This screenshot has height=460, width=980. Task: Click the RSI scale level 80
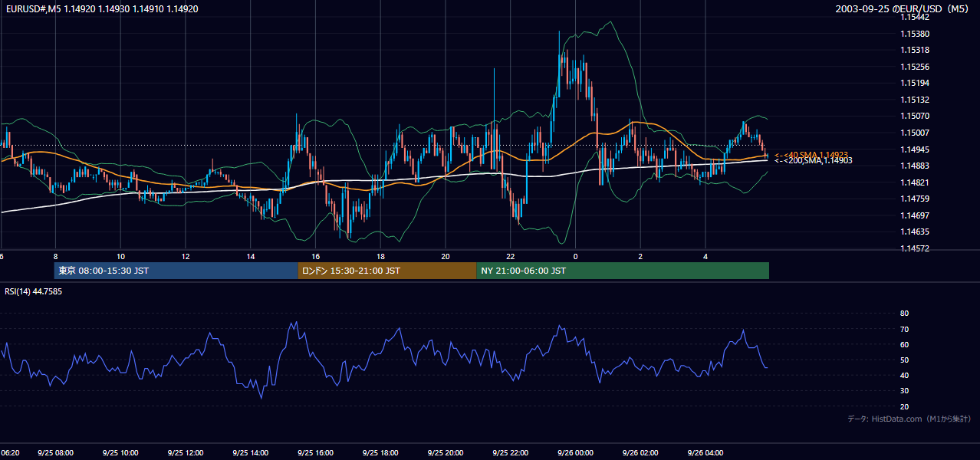(904, 314)
